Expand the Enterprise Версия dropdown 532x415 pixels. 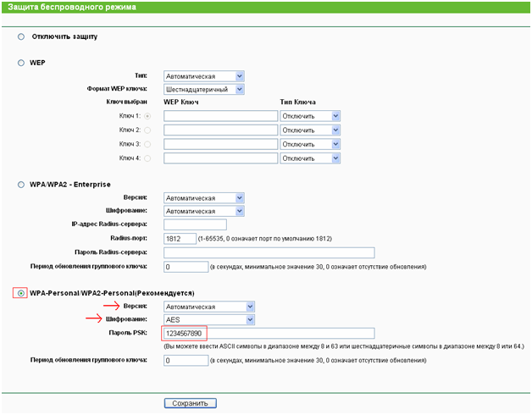(203, 198)
